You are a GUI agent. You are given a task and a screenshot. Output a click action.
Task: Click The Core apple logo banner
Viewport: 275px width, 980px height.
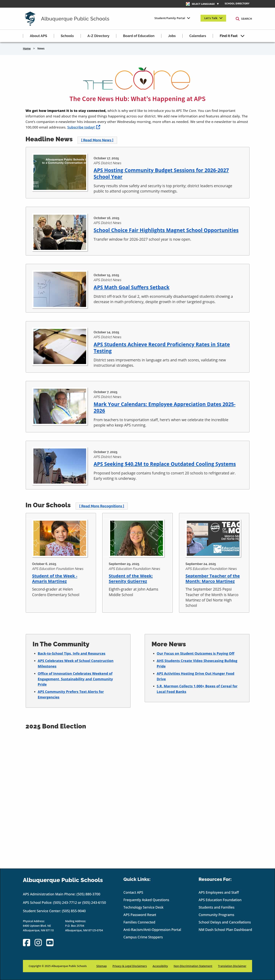coord(137,79)
